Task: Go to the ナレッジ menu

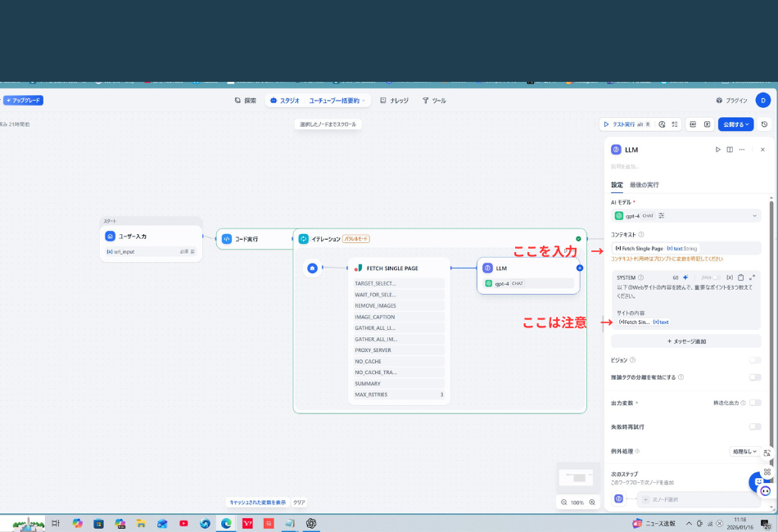Action: click(395, 101)
